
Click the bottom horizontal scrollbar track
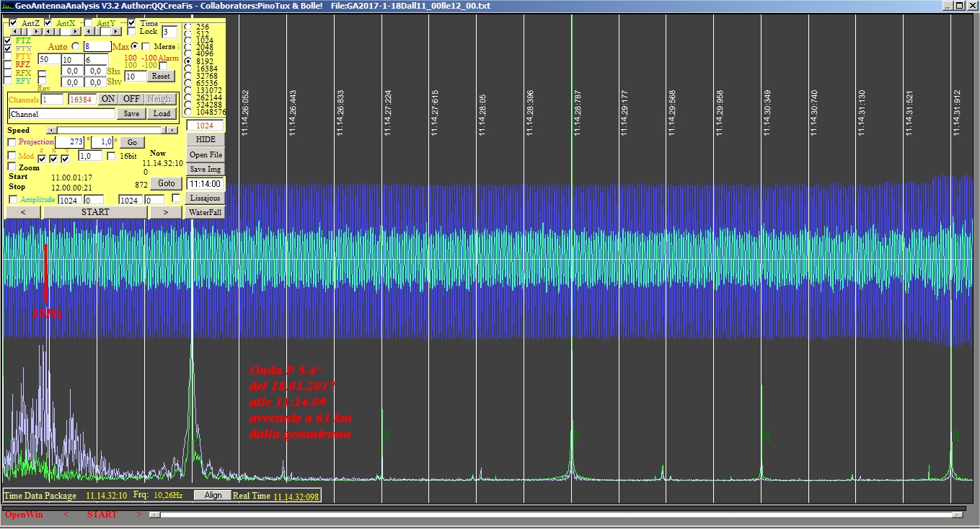click(x=556, y=515)
